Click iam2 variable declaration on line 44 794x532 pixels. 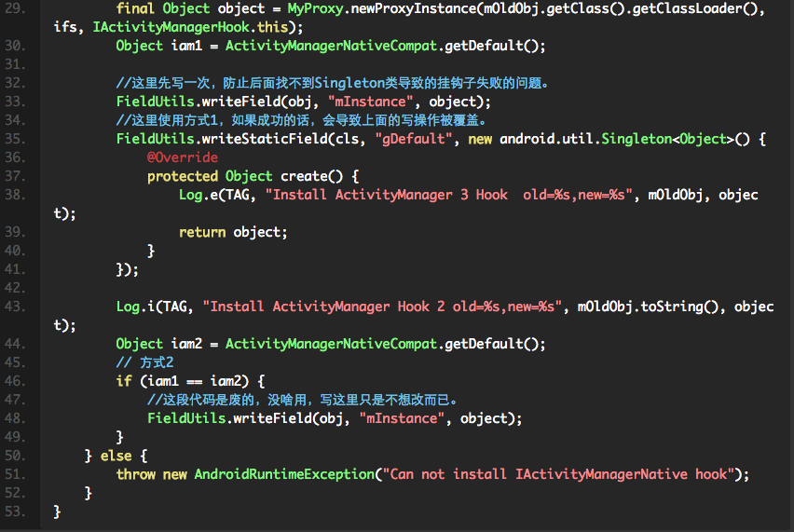(186, 344)
